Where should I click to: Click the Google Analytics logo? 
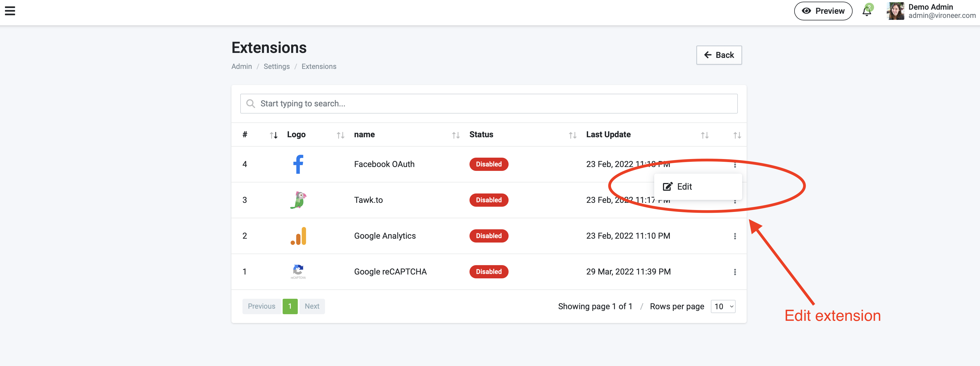coord(298,236)
